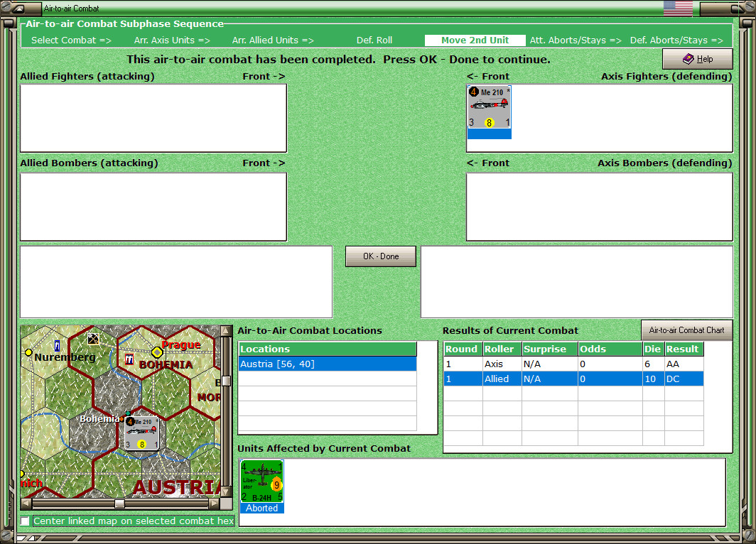Click the Surprise column header
756x544 pixels.
(x=549, y=349)
